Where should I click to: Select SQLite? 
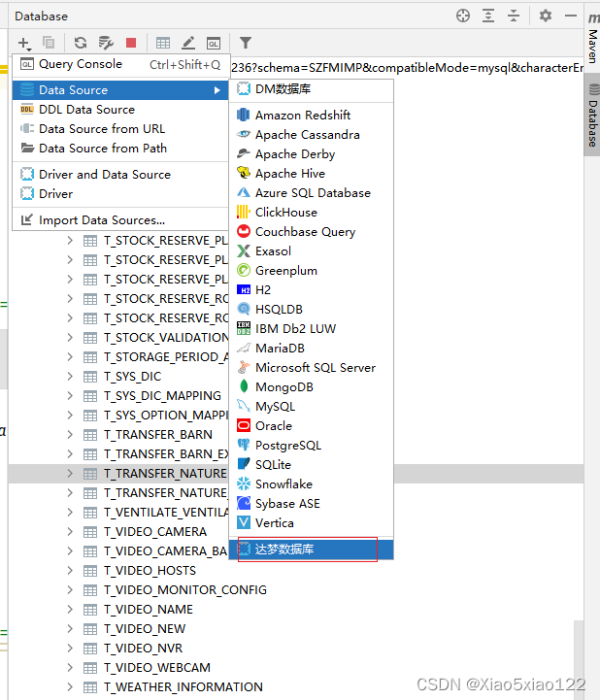(311, 465)
